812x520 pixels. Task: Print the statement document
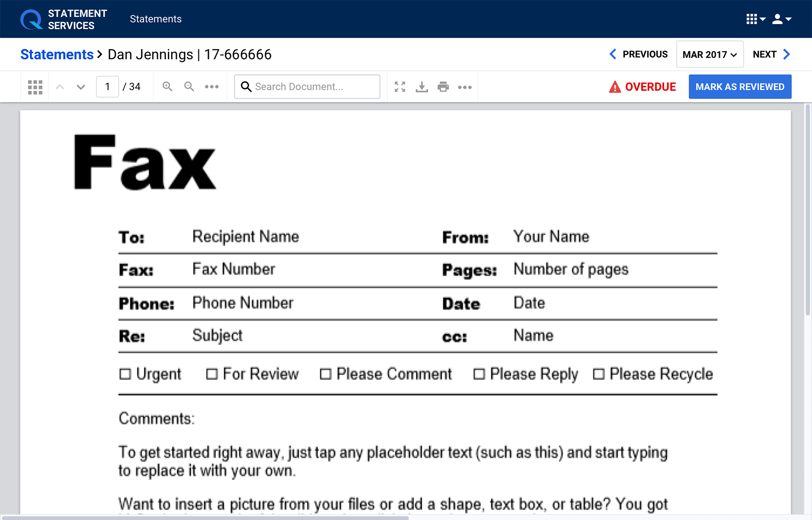443,87
